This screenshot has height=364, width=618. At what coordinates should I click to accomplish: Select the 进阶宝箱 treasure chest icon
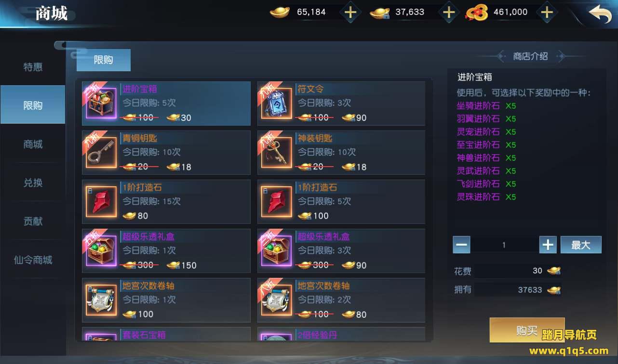coord(101,104)
